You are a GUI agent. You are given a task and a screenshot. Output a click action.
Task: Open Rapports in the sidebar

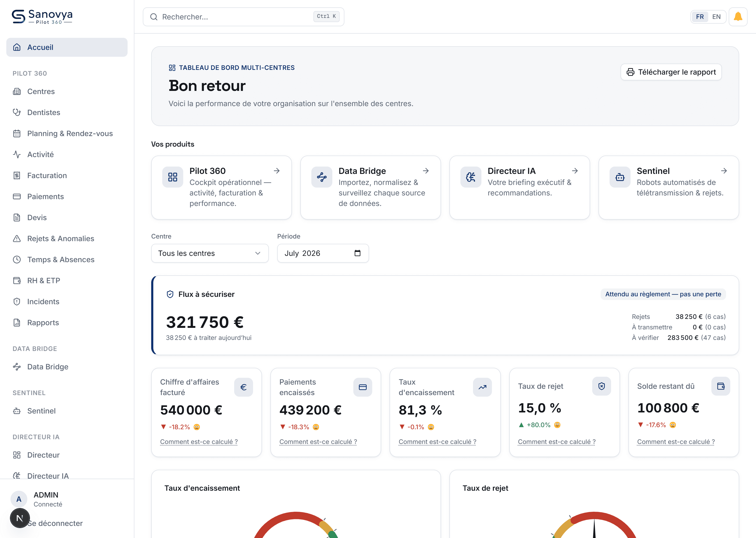(67, 322)
